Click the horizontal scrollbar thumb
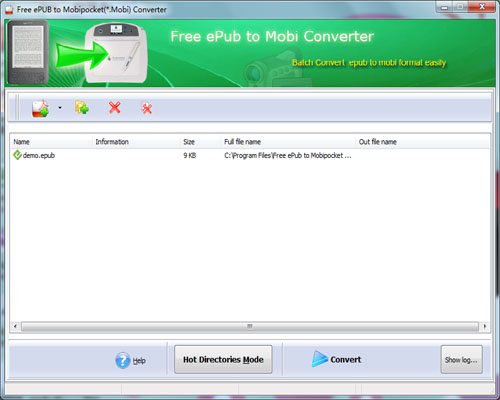 [250, 326]
